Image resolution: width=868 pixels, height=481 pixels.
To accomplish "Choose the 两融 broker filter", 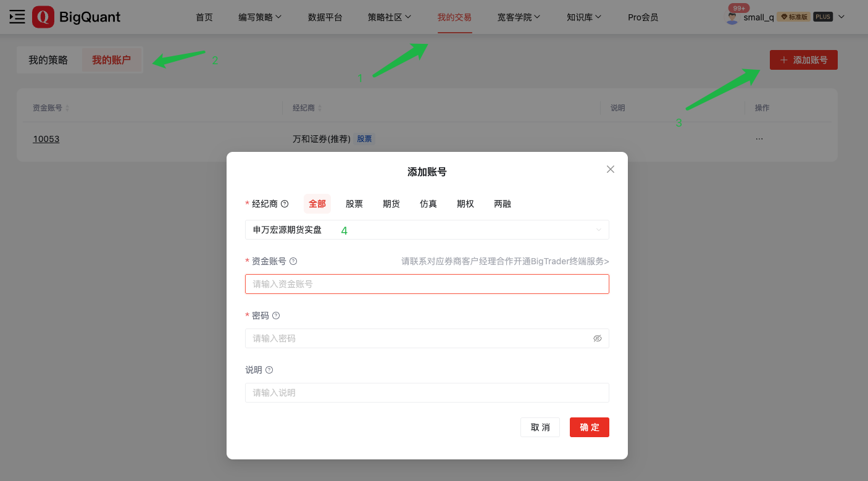I will click(x=503, y=204).
